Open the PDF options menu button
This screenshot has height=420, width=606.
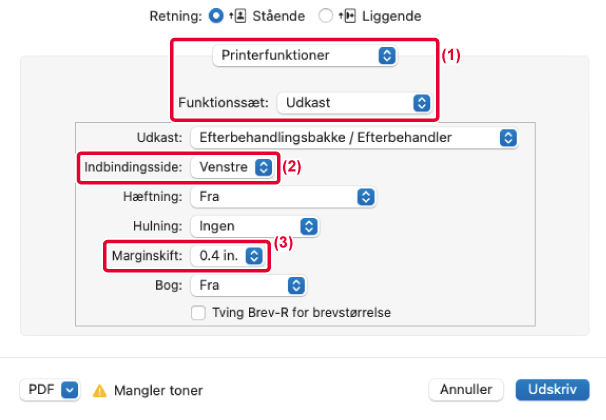(50, 390)
